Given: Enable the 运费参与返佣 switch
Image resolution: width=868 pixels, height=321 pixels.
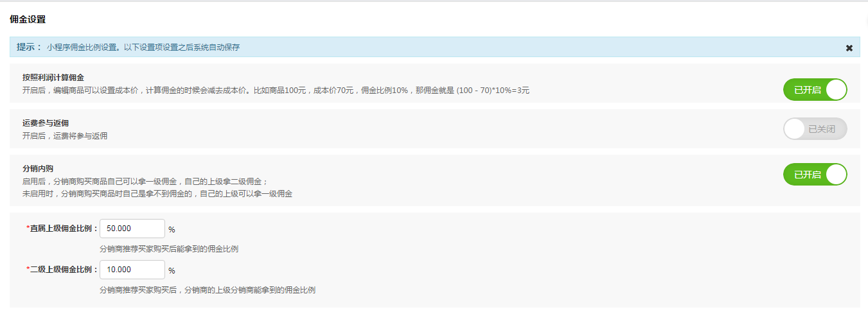Looking at the screenshot, I should pos(815,129).
